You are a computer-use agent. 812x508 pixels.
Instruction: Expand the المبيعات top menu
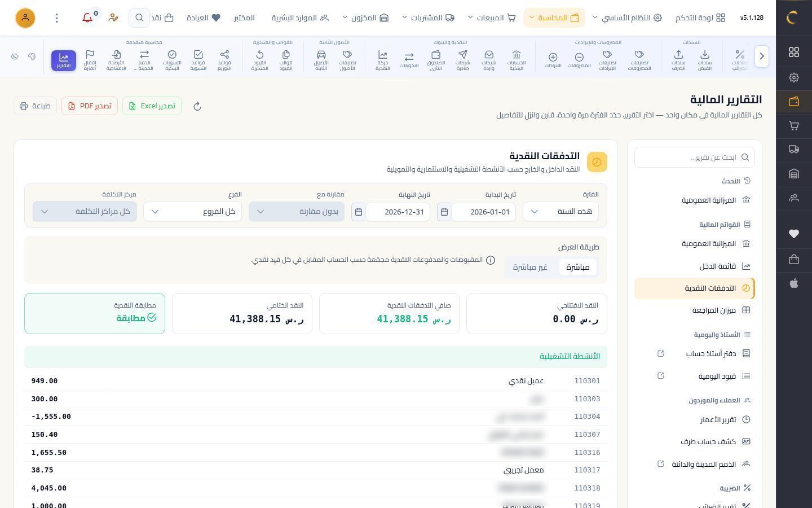492,18
